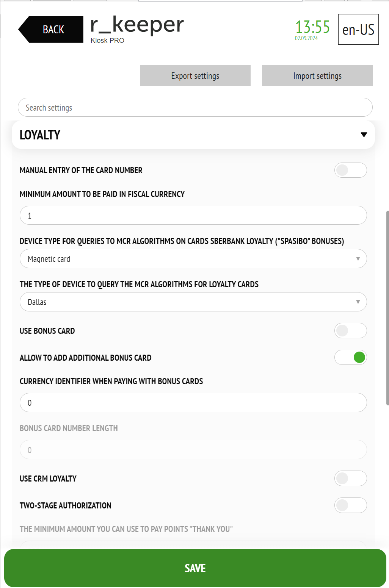Screen dimensions: 389x588
Task: Click the 13:55 clock display
Action: pyautogui.click(x=312, y=27)
